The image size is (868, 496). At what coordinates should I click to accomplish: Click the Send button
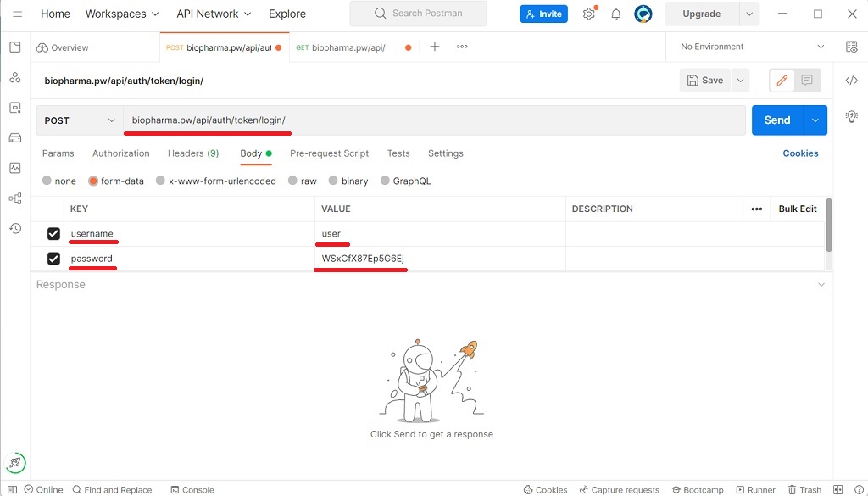tap(777, 120)
